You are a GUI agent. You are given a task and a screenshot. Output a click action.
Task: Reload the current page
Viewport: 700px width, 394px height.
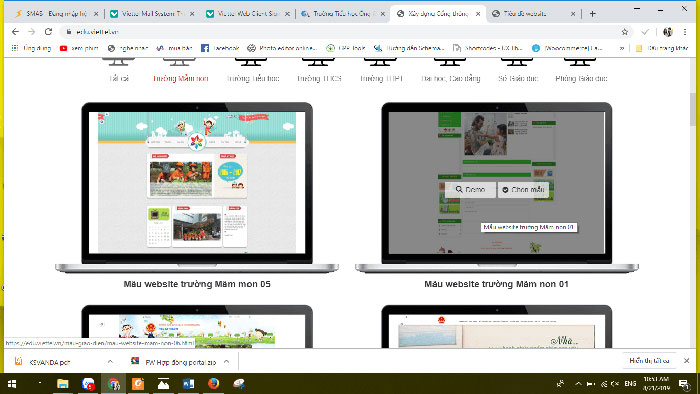point(48,32)
